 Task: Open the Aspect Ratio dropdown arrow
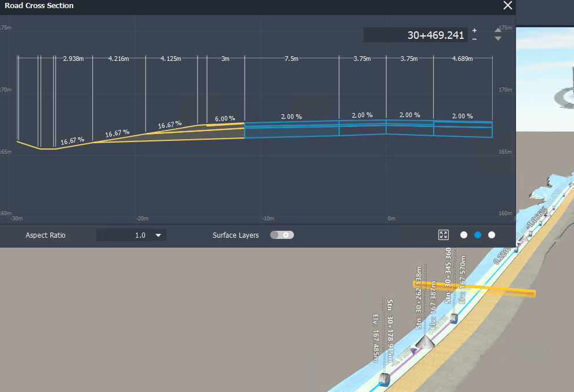tap(158, 235)
